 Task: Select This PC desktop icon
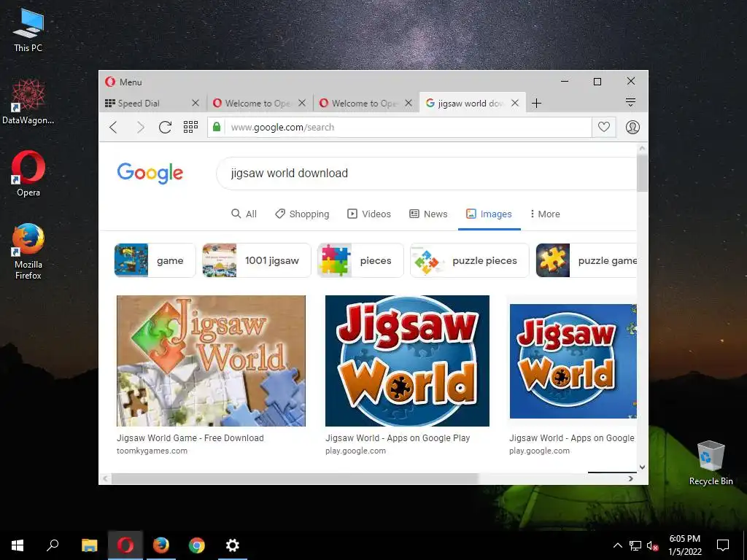pyautogui.click(x=28, y=31)
